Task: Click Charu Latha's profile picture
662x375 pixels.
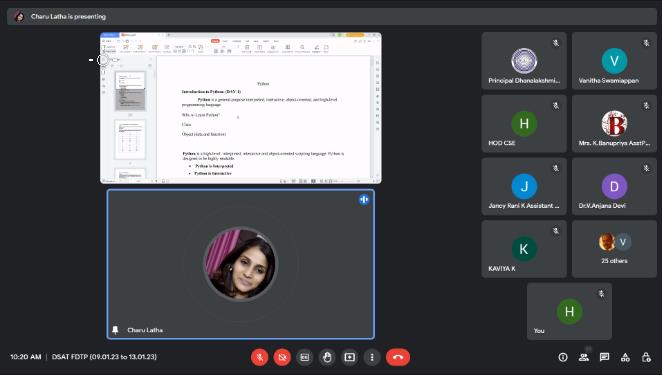Action: [240, 264]
